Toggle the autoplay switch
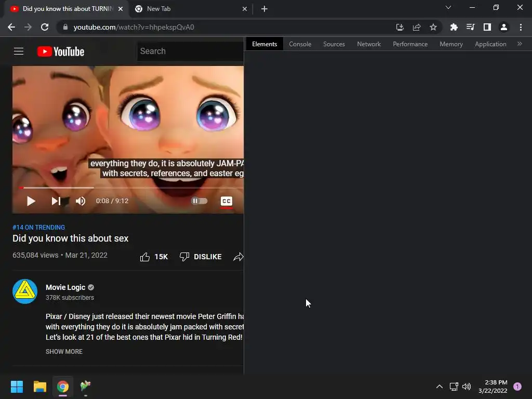 (199, 201)
